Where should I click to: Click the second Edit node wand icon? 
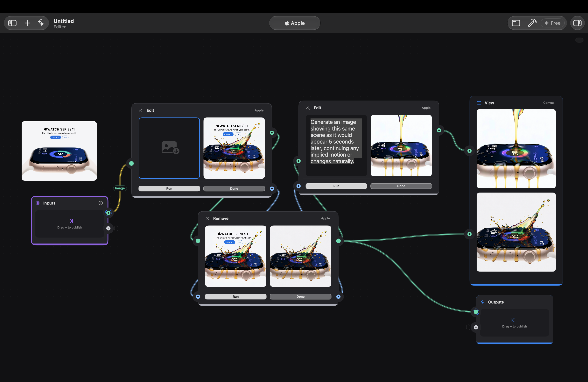click(x=308, y=108)
